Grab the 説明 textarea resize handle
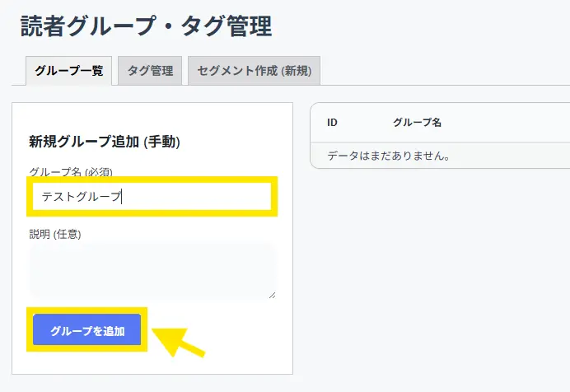Image resolution: width=570 pixels, height=392 pixels. (x=272, y=294)
